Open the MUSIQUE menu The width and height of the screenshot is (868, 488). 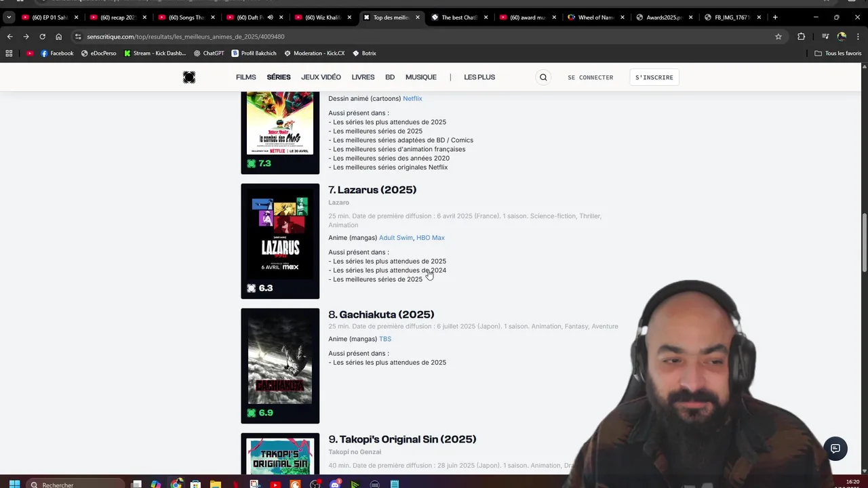point(421,77)
